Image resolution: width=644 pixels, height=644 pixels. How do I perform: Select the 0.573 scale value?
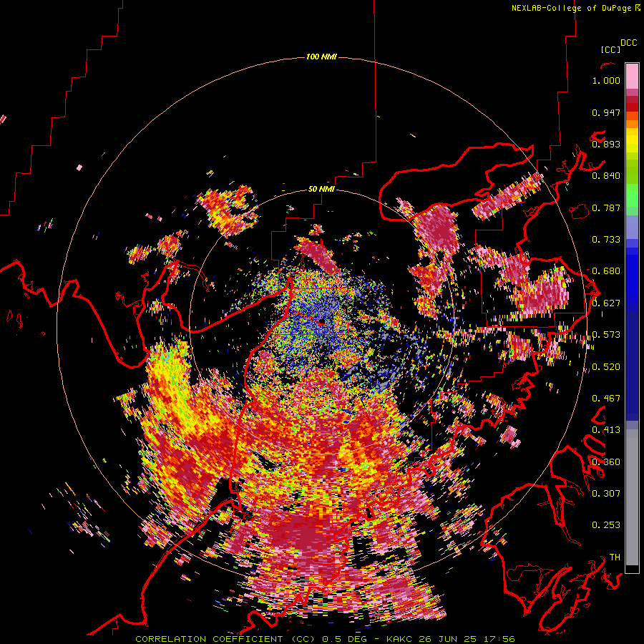click(606, 335)
